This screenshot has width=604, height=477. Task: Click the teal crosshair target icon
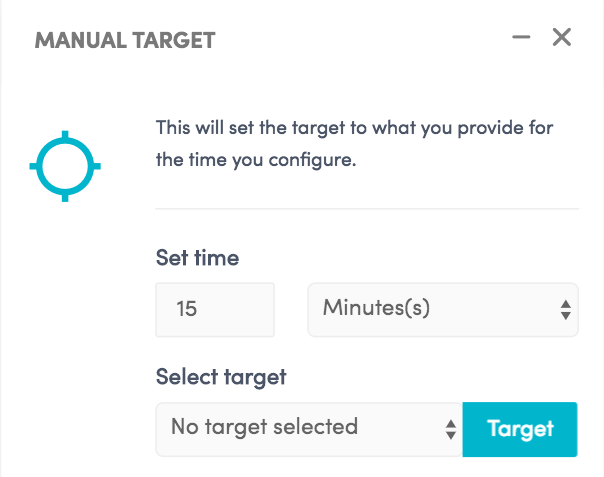click(65, 166)
